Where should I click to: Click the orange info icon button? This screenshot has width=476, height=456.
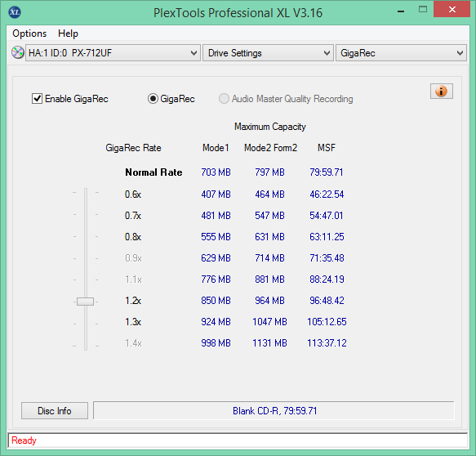[x=442, y=92]
